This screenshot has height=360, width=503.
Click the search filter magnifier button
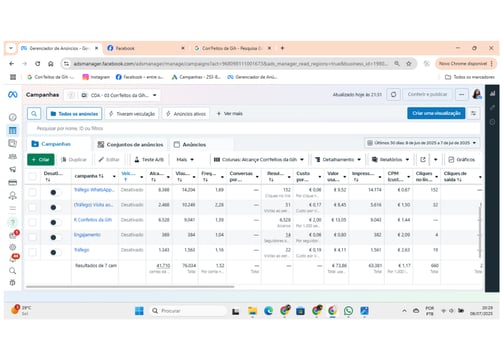coord(34,114)
